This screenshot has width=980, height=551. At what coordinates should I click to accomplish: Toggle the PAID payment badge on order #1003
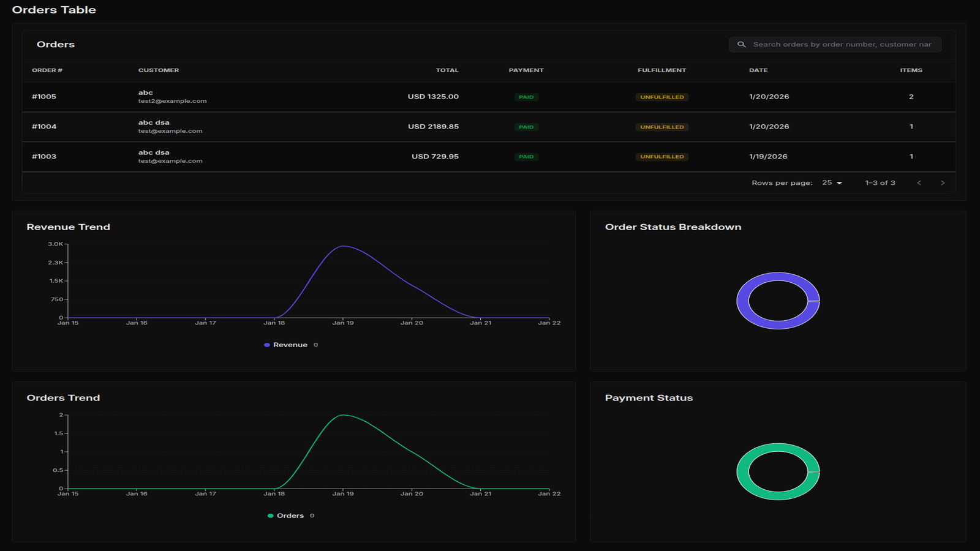pyautogui.click(x=526, y=156)
